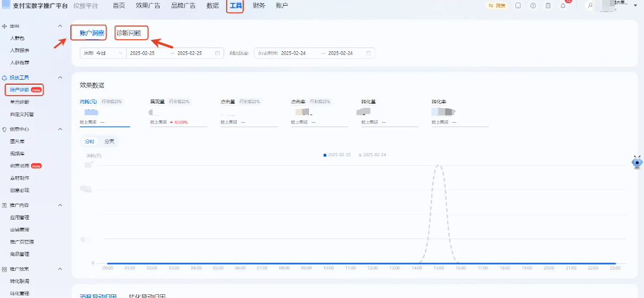Open 应用管理 in the sidebar

point(20,217)
